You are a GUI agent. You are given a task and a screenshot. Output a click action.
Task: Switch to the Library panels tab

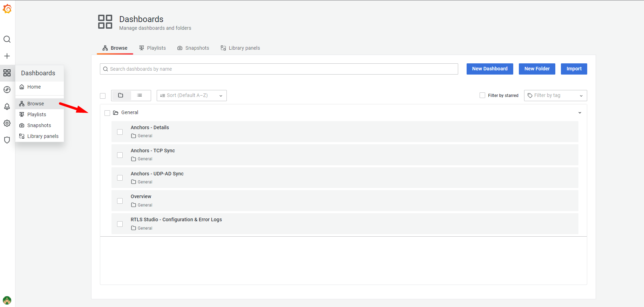[x=240, y=48]
